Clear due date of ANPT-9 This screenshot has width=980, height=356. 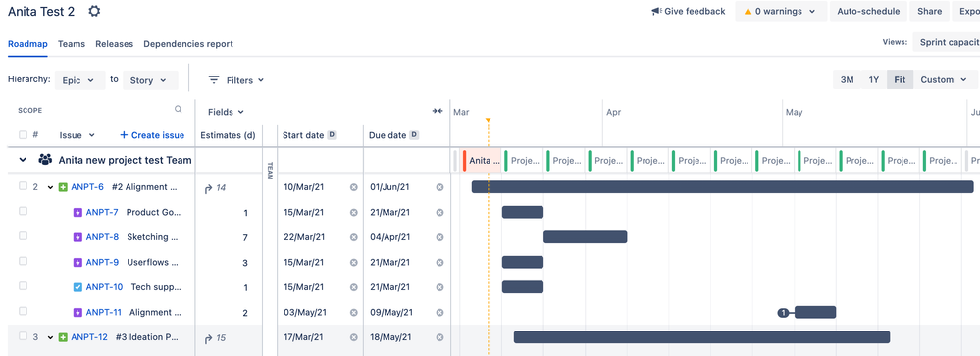click(x=439, y=262)
